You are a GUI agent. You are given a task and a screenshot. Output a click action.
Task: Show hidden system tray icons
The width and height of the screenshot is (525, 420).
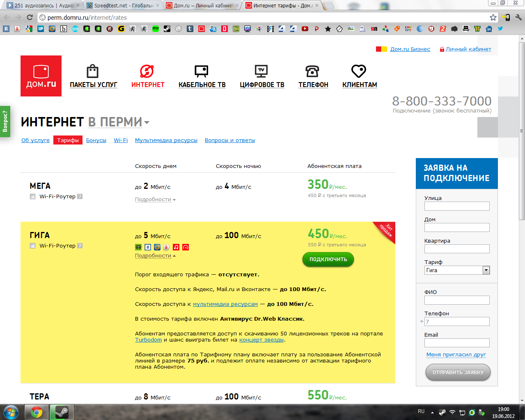432,412
